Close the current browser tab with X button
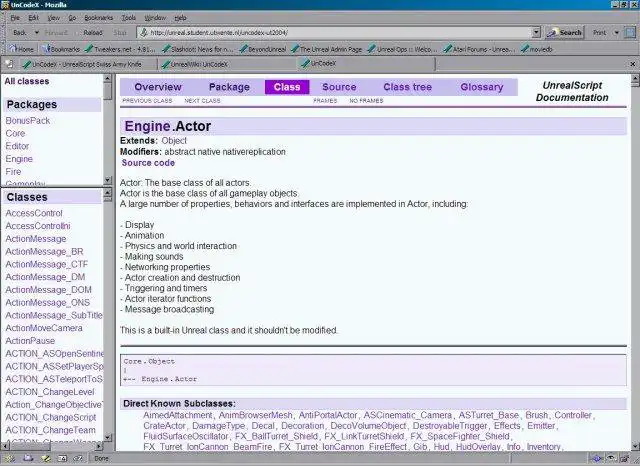The image size is (640, 466). click(633, 64)
